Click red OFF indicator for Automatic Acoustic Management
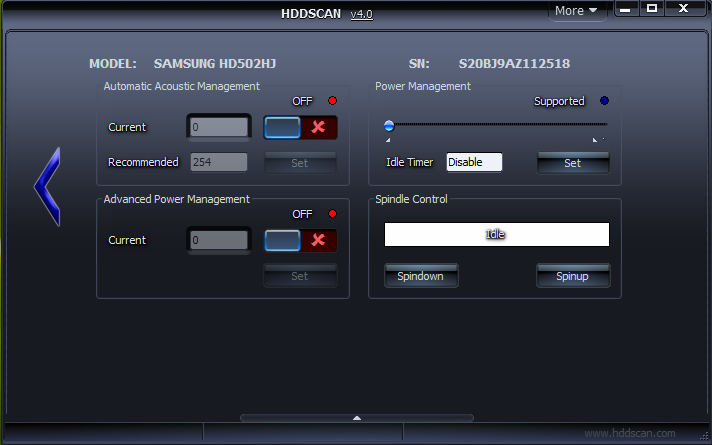Image resolution: width=712 pixels, height=445 pixels. click(x=333, y=101)
